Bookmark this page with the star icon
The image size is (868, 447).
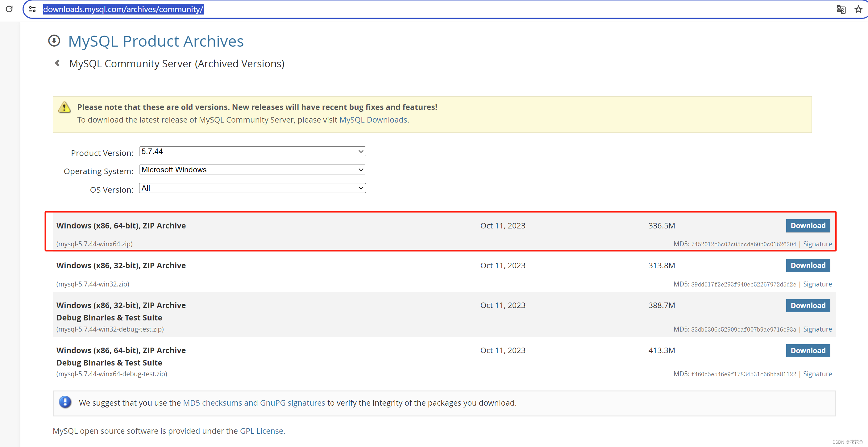click(x=858, y=9)
